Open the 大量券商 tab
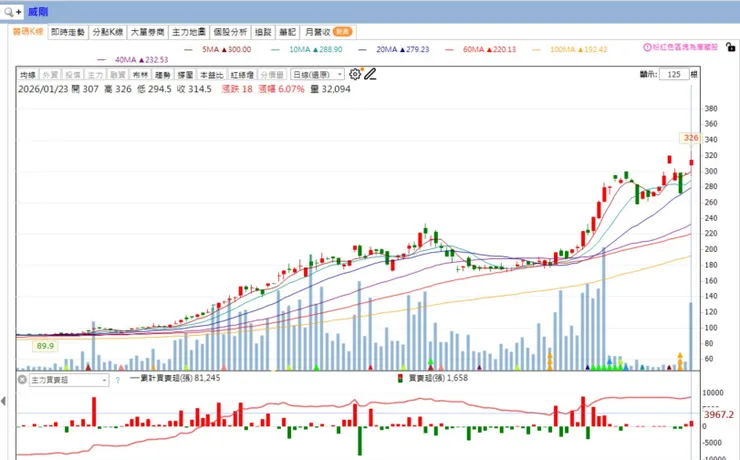The height and width of the screenshot is (460, 740). point(147,32)
